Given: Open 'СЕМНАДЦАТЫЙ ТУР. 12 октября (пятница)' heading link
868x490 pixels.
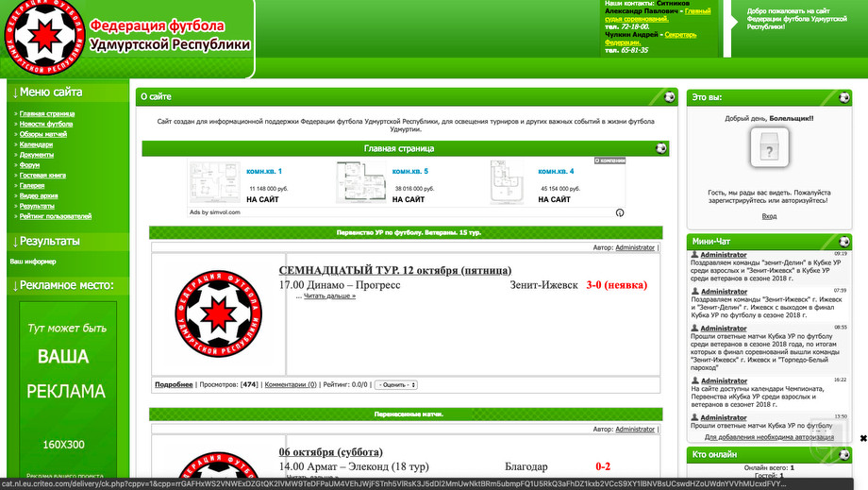Looking at the screenshot, I should pos(395,270).
